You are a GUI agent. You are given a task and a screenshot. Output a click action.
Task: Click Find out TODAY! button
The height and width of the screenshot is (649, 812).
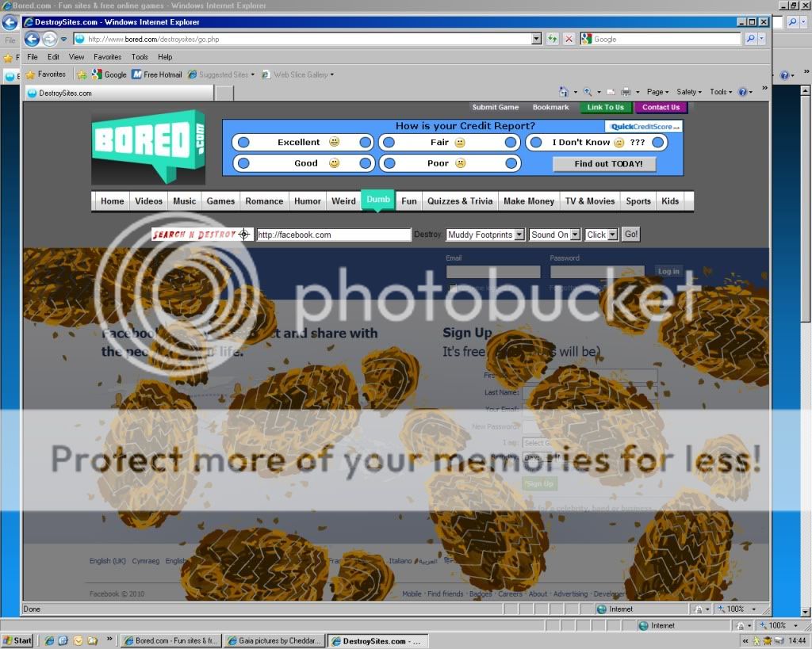pos(605,164)
